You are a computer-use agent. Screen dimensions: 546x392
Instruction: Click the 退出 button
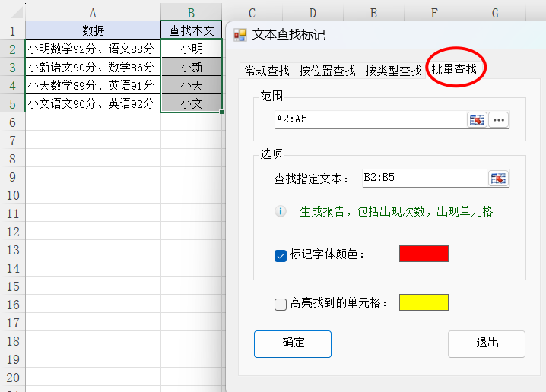tap(487, 343)
